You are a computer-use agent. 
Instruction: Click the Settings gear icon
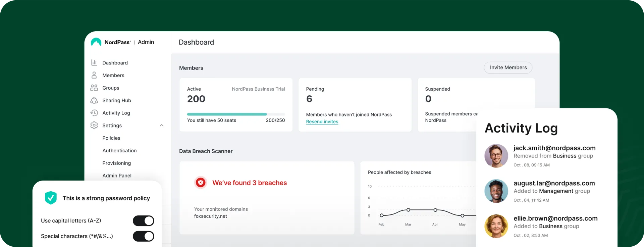(x=94, y=125)
